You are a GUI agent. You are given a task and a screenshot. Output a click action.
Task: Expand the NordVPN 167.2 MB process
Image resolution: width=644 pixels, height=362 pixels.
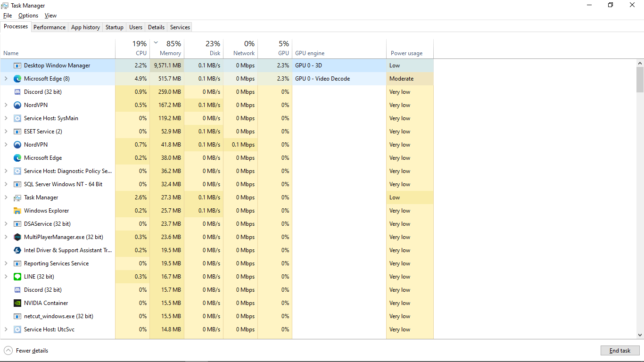click(x=6, y=105)
